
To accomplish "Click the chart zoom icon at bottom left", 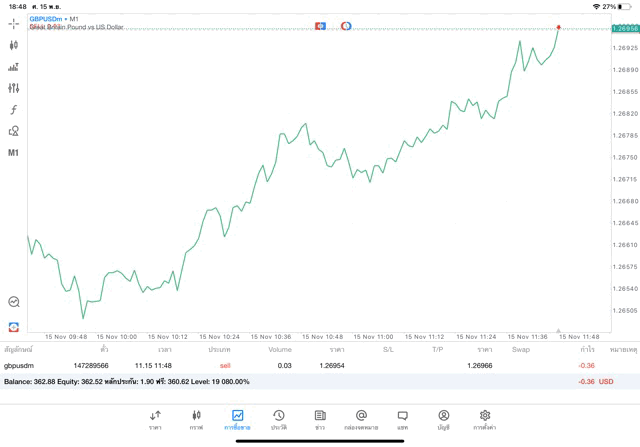I will pos(14,301).
